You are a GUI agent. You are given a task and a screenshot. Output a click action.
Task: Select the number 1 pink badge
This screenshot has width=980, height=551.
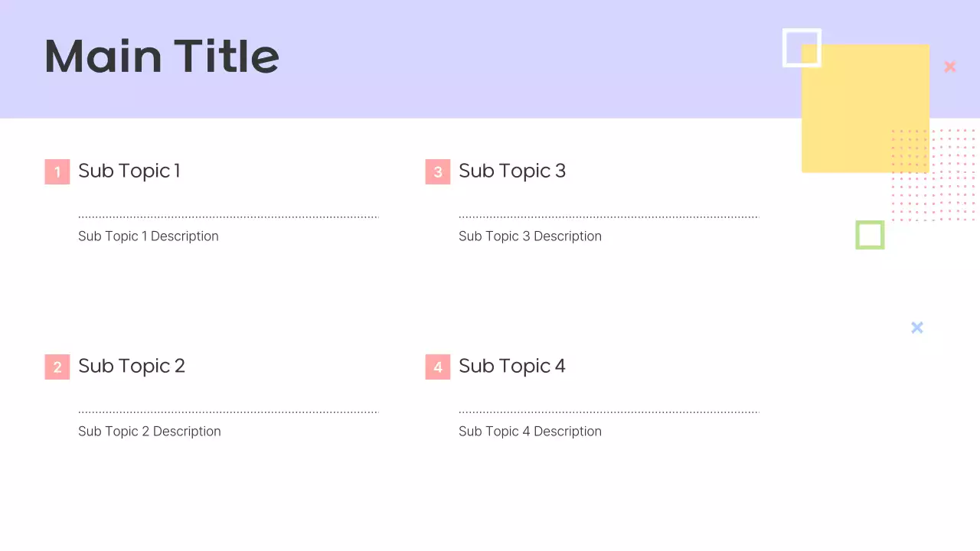coord(57,172)
